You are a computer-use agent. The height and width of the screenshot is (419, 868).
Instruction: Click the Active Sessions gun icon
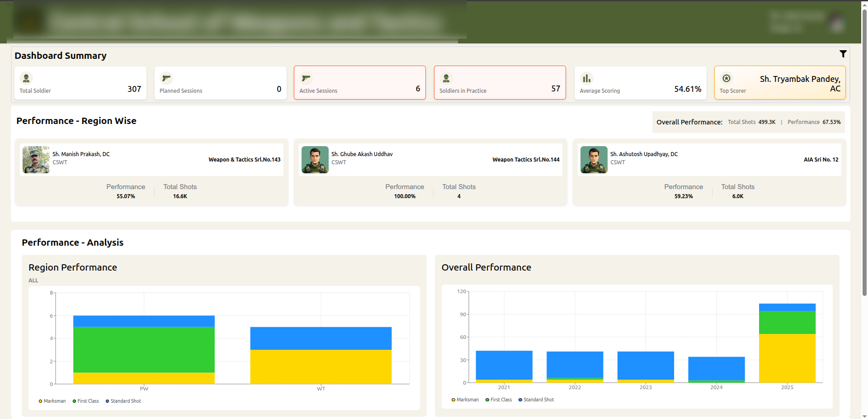[x=306, y=78]
